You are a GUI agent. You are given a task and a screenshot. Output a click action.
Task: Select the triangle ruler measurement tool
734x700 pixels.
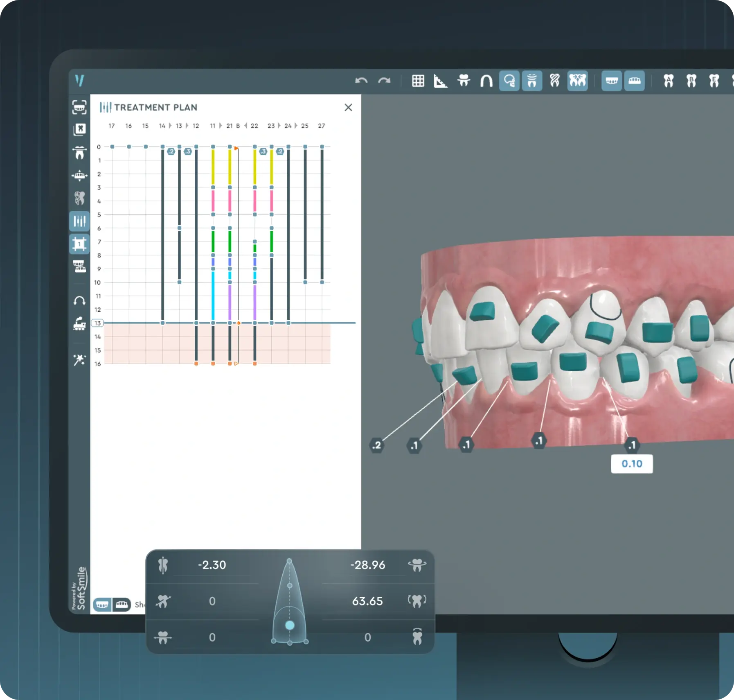pos(440,81)
